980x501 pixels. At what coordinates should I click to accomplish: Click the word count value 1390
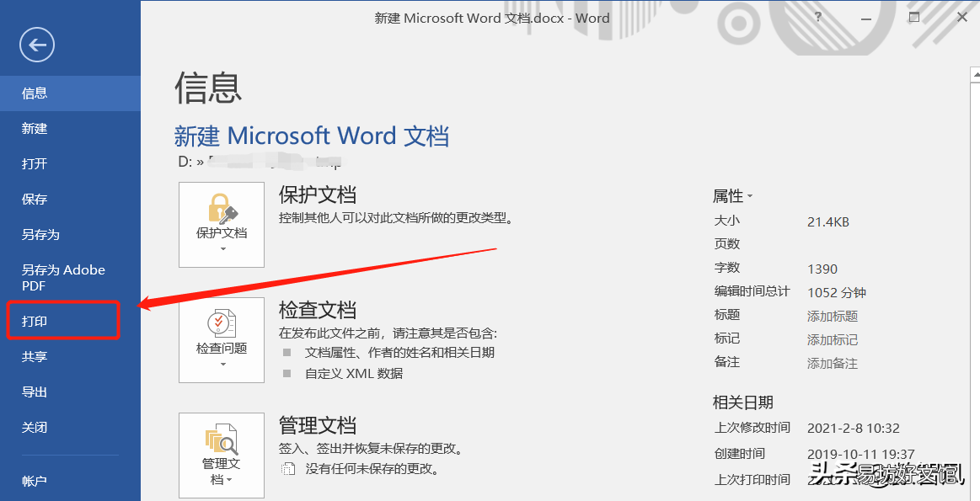pyautogui.click(x=822, y=269)
